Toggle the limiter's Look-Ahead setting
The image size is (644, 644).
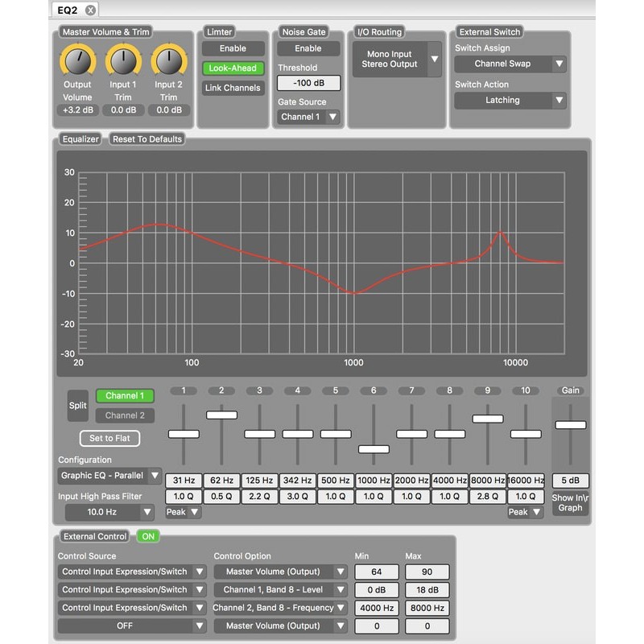233,68
